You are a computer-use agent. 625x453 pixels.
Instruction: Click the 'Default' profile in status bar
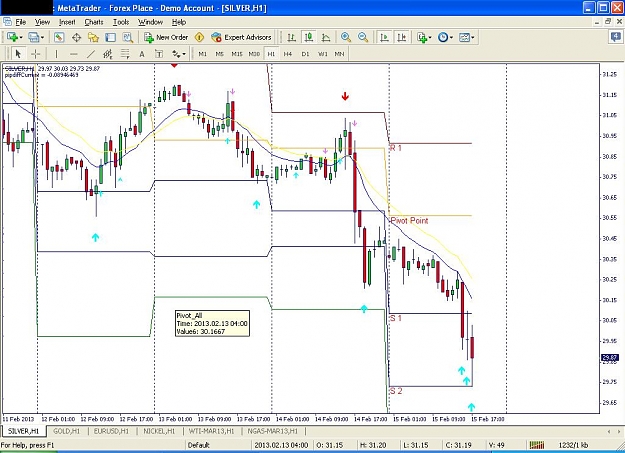click(199, 445)
